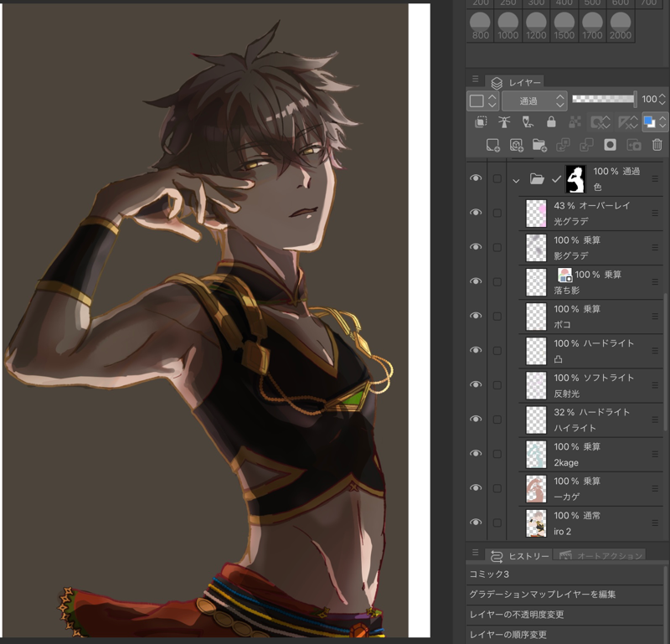The height and width of the screenshot is (644, 670).
Task: Toggle Set as Draft Layer icon
Action: pyautogui.click(x=528, y=122)
